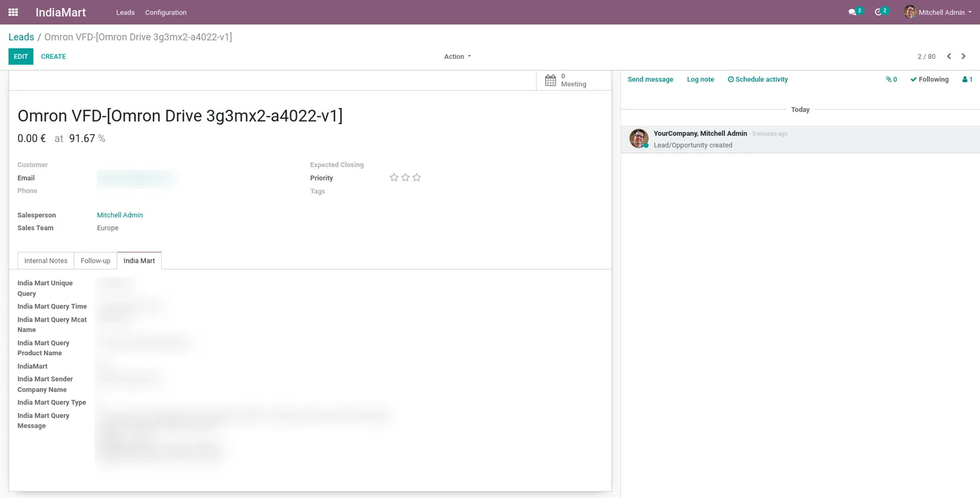This screenshot has height=498, width=980.
Task: Click the 0.00 € expected revenue
Action: [32, 138]
